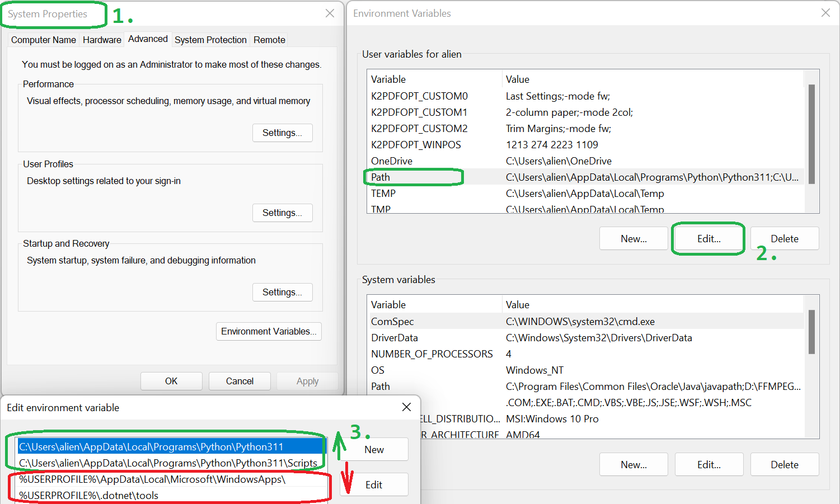Click New in Edit environment variable dialog
This screenshot has height=504, width=840.
click(374, 450)
